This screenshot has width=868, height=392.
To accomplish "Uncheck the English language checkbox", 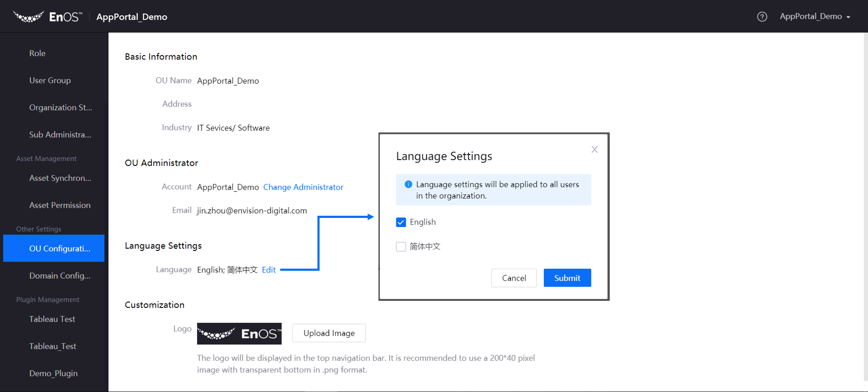I will [x=401, y=222].
